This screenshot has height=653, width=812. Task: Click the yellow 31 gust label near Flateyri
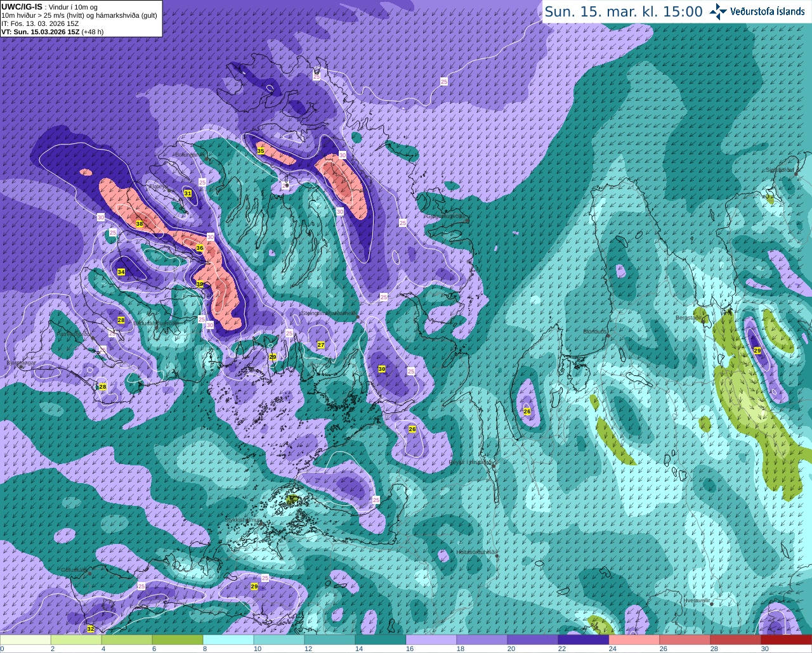coord(188,193)
